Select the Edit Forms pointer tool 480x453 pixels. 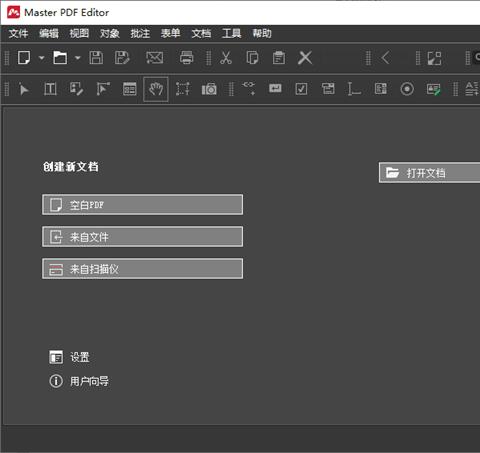[103, 89]
